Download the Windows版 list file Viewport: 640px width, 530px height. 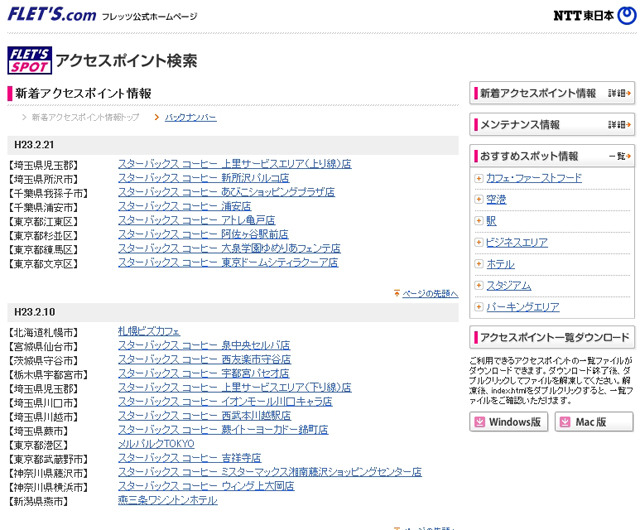(x=509, y=422)
